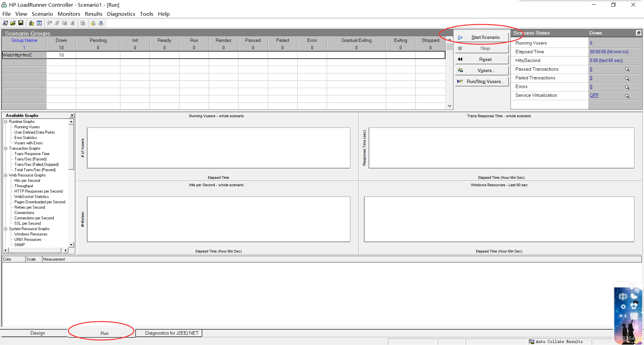Click Available Graphs scroll-right arrow

66,250
